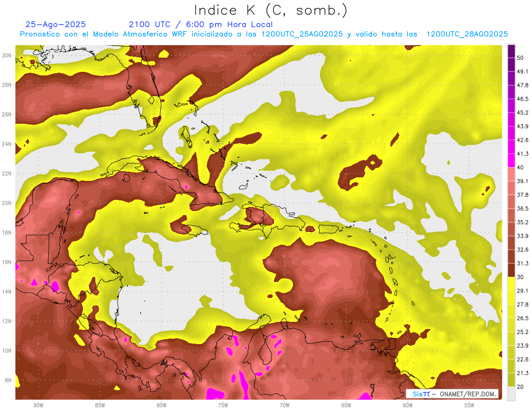This screenshot has height=411, width=532.
Task: Click the colorbar label '22.6'
Action: click(x=522, y=359)
